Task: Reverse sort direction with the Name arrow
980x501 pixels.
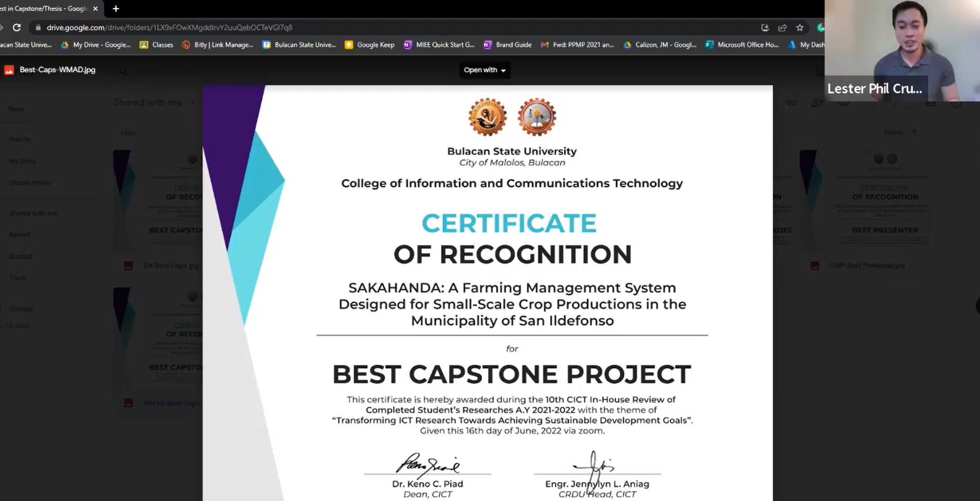Action: tap(914, 132)
